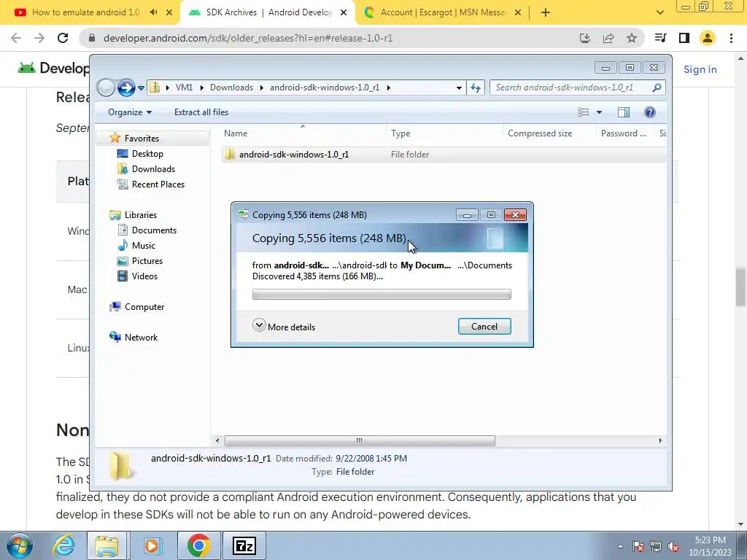The width and height of the screenshot is (747, 560).
Task: Click the copy progress bar
Action: [382, 295]
